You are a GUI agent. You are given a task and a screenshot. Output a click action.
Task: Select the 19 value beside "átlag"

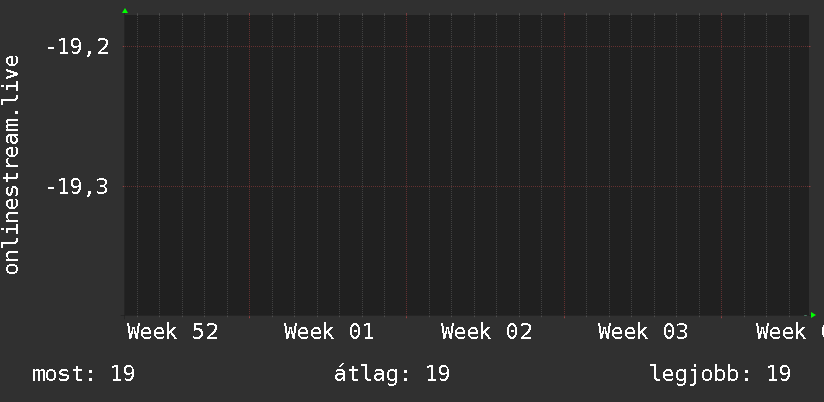click(437, 374)
